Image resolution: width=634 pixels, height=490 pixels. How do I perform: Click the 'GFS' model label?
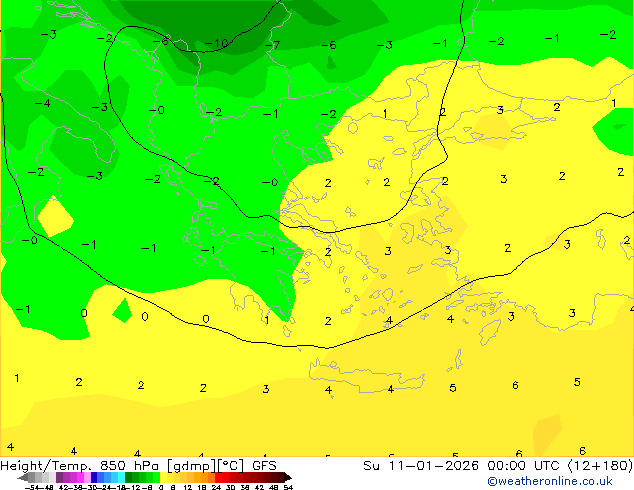[264, 466]
